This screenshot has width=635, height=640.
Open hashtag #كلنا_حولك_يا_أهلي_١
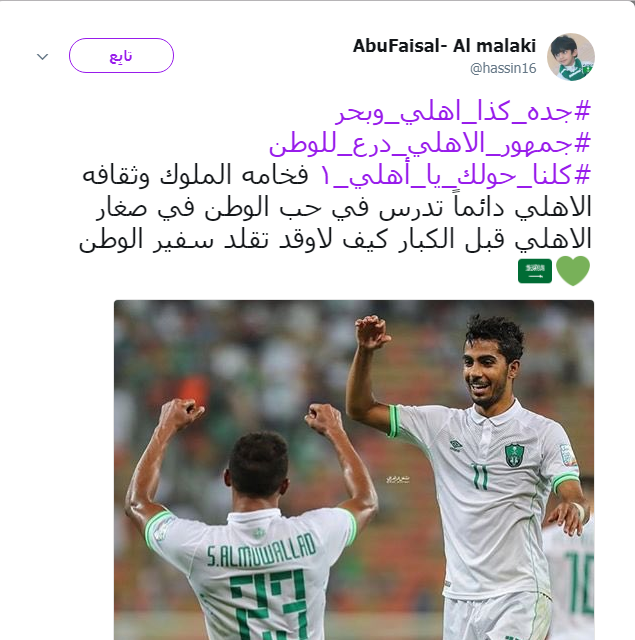click(455, 176)
